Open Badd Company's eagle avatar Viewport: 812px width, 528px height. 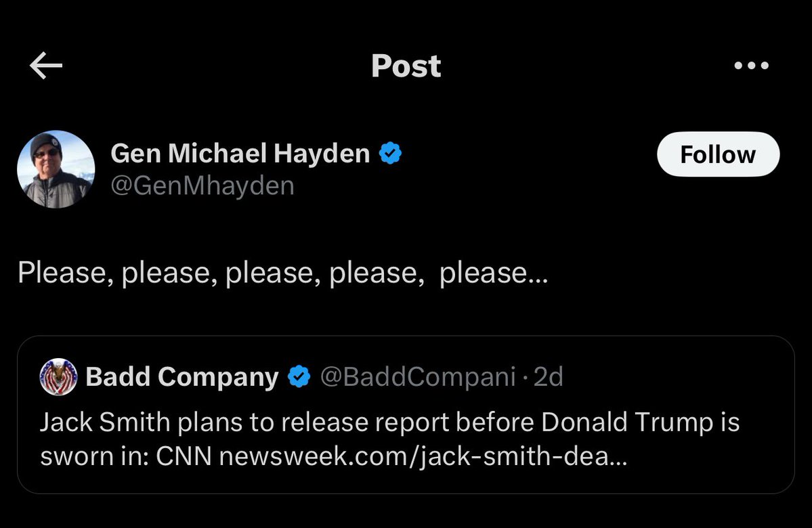tap(59, 377)
